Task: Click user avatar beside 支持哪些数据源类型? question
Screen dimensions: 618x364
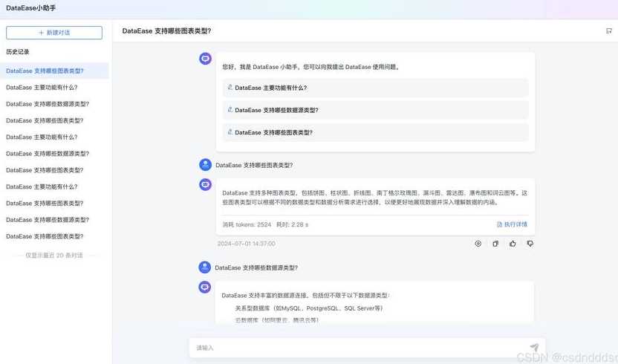Action: coord(204,267)
